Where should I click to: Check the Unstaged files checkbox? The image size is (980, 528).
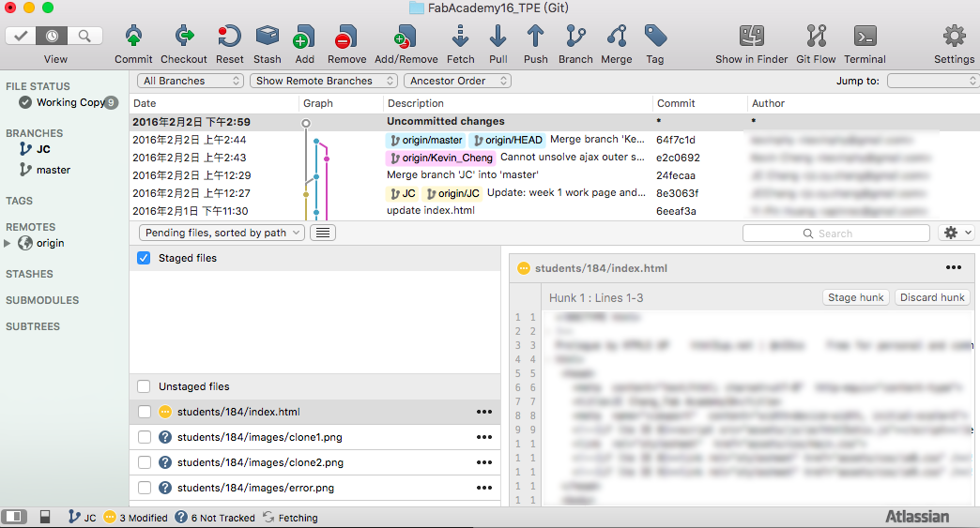coord(144,386)
